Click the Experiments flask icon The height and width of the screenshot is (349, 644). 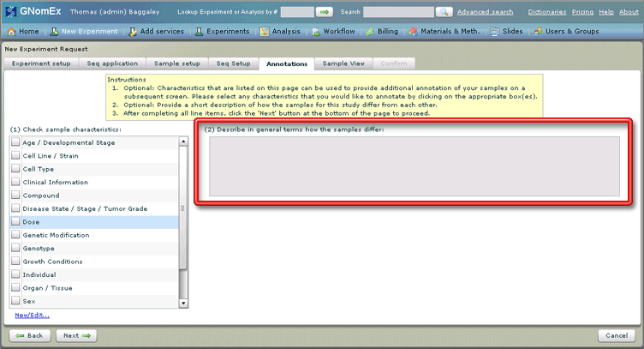[x=199, y=31]
